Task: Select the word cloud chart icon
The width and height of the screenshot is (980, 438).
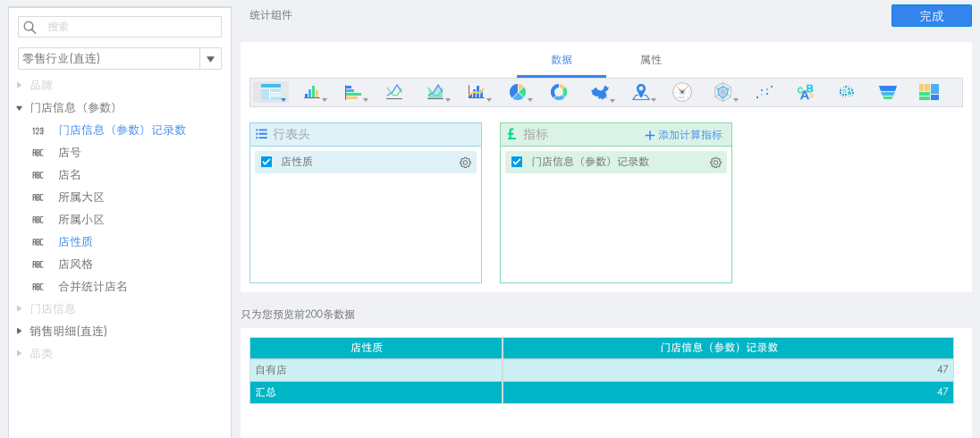Action: point(805,92)
